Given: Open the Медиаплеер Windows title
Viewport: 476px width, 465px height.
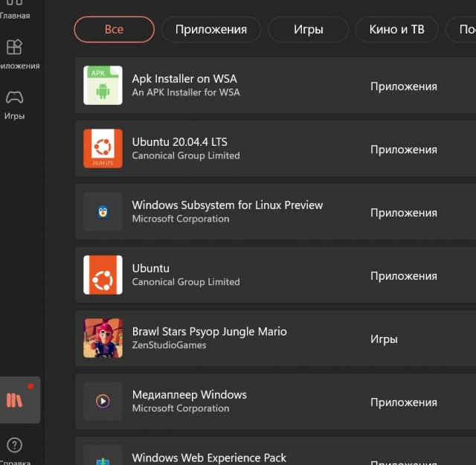Looking at the screenshot, I should [x=190, y=394].
